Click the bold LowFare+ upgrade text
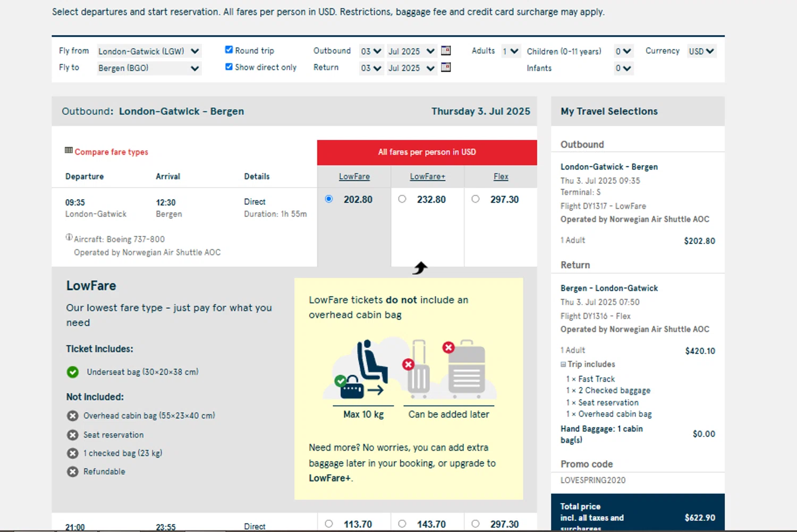Screen dimensions: 797x532 point(329,478)
